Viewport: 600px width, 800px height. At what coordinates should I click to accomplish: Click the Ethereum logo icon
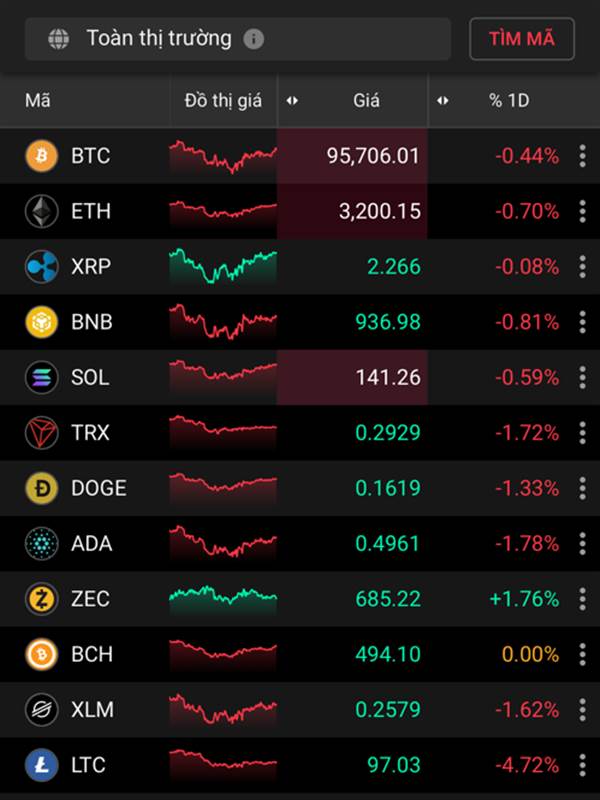tap(42, 211)
